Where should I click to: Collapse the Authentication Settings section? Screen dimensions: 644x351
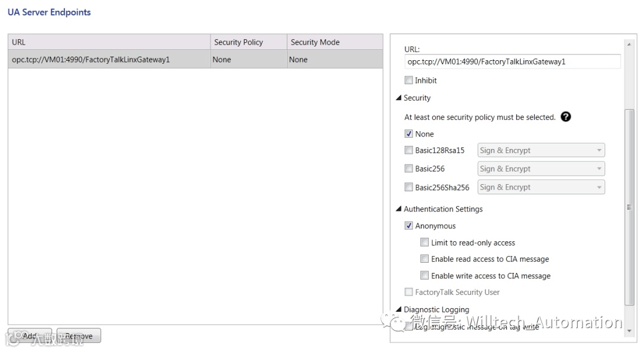pos(398,209)
